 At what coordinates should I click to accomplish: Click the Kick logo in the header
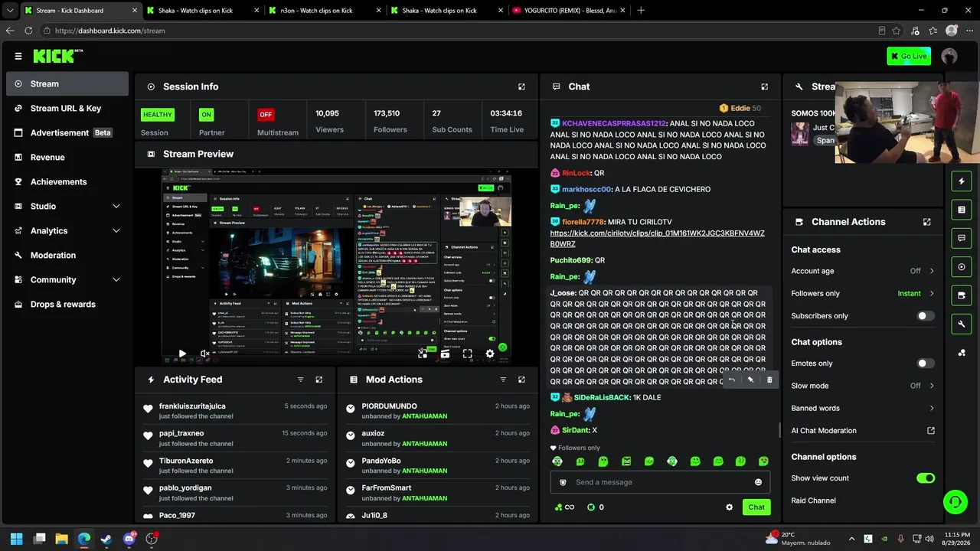pos(57,56)
